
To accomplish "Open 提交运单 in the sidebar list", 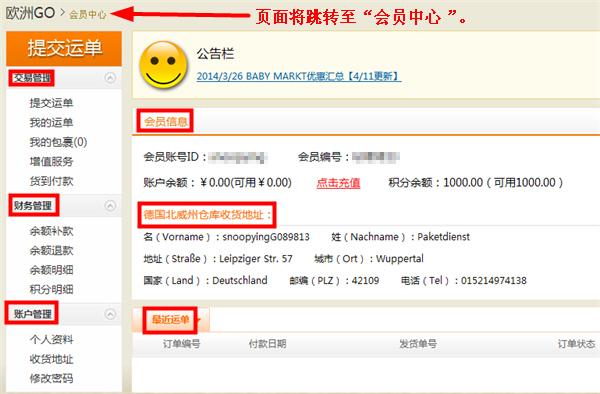I will (51, 103).
